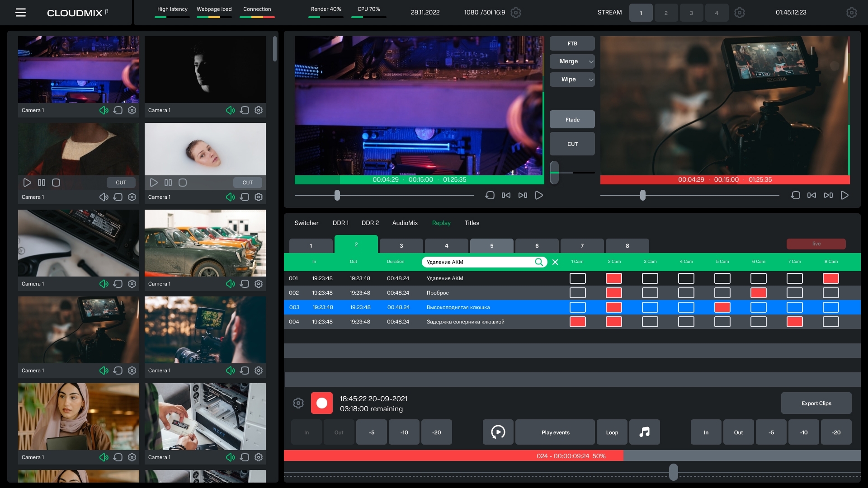Open the hamburger menu
Viewport: 868px width, 488px height.
[x=21, y=13]
